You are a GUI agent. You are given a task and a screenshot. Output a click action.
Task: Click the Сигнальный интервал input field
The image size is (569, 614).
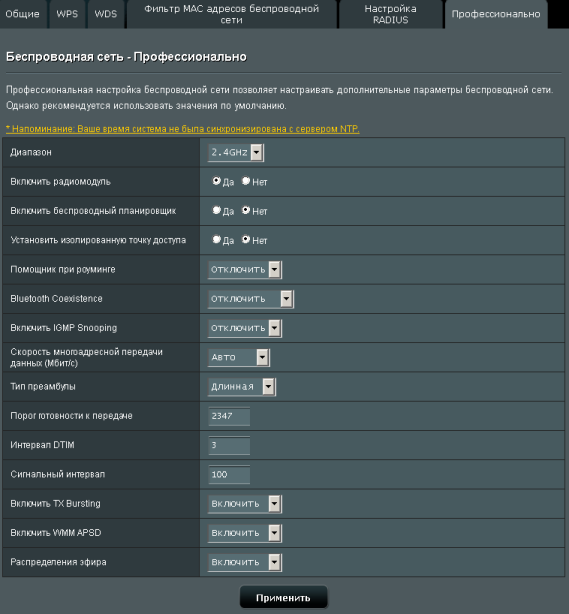[229, 475]
